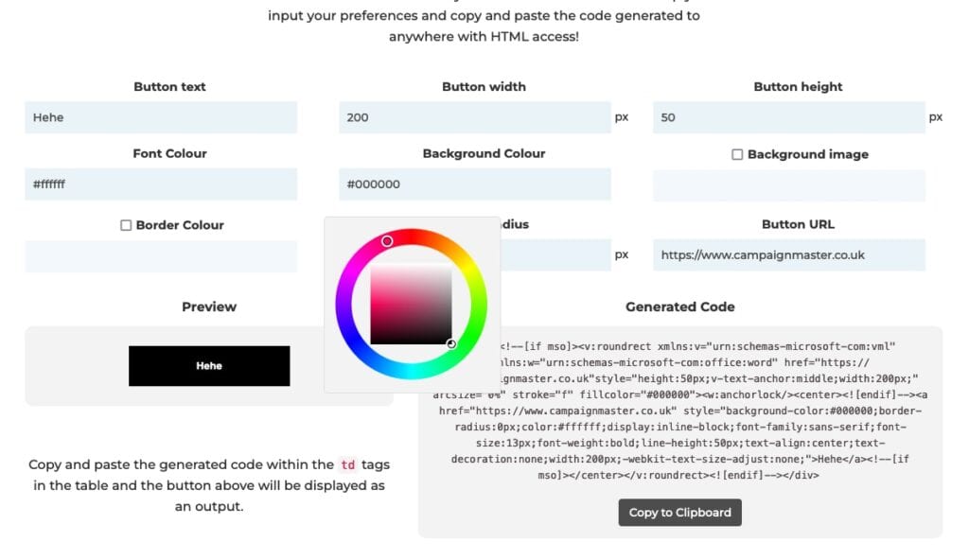This screenshot has width=969, height=560.
Task: Click the Background image input field
Action: coord(789,185)
